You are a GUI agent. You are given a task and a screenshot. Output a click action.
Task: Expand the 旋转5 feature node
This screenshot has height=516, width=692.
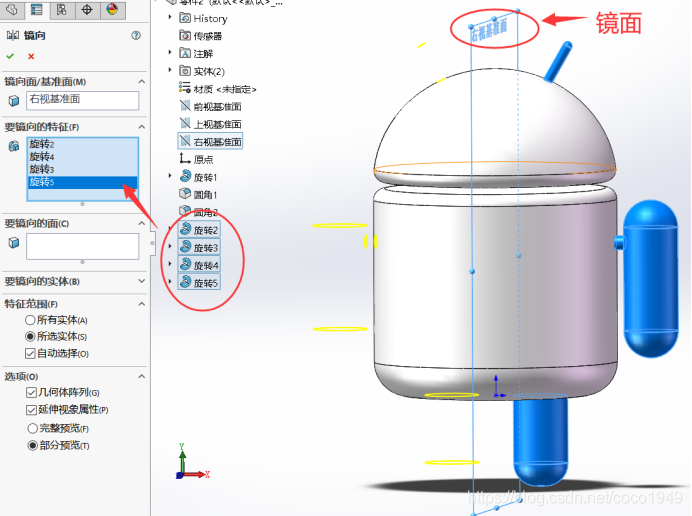coord(170,281)
